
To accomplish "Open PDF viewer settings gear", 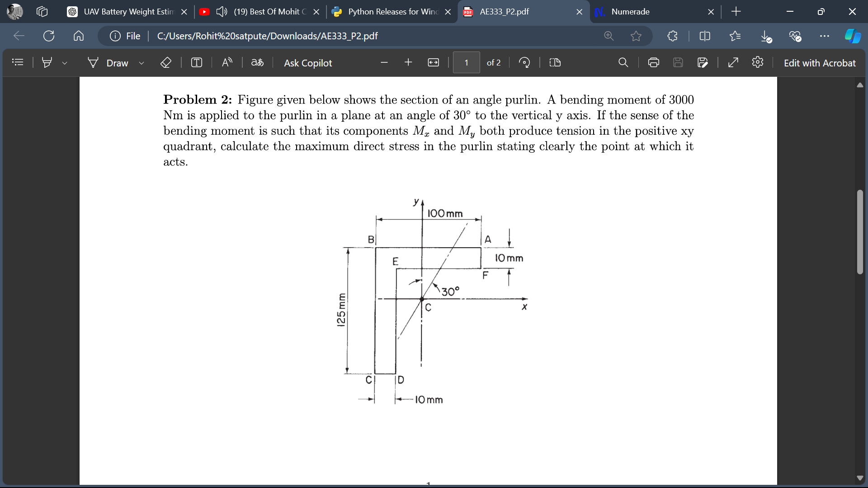I will click(758, 62).
